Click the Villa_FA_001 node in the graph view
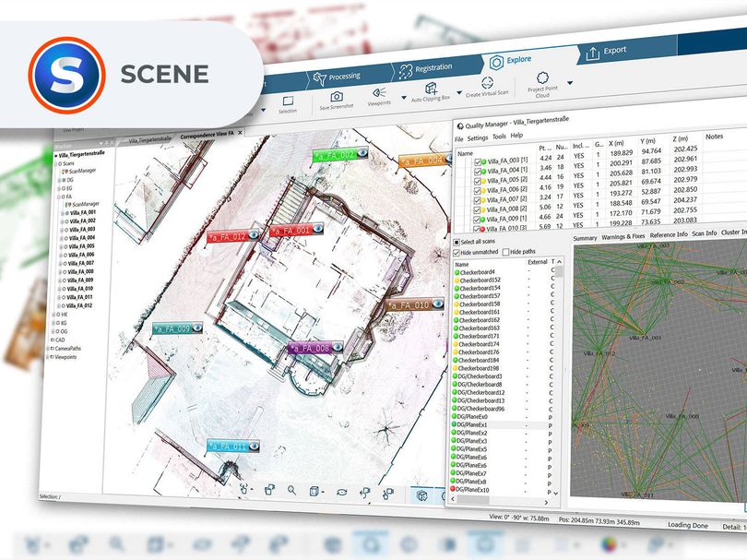The height and width of the screenshot is (560, 747). (645, 338)
